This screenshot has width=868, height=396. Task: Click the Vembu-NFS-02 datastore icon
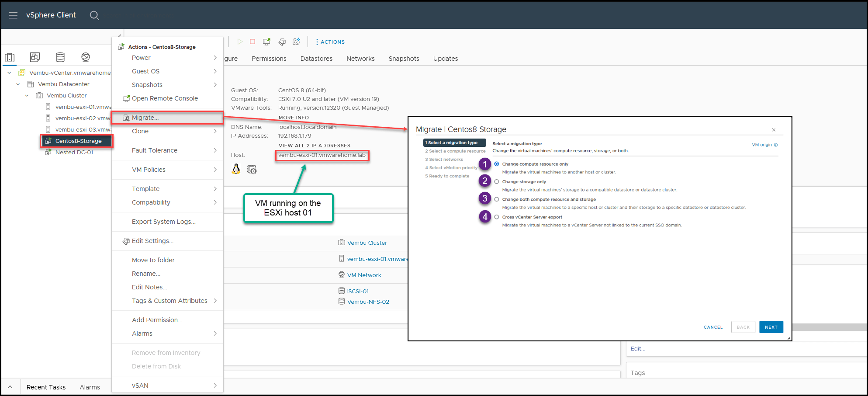[342, 301]
